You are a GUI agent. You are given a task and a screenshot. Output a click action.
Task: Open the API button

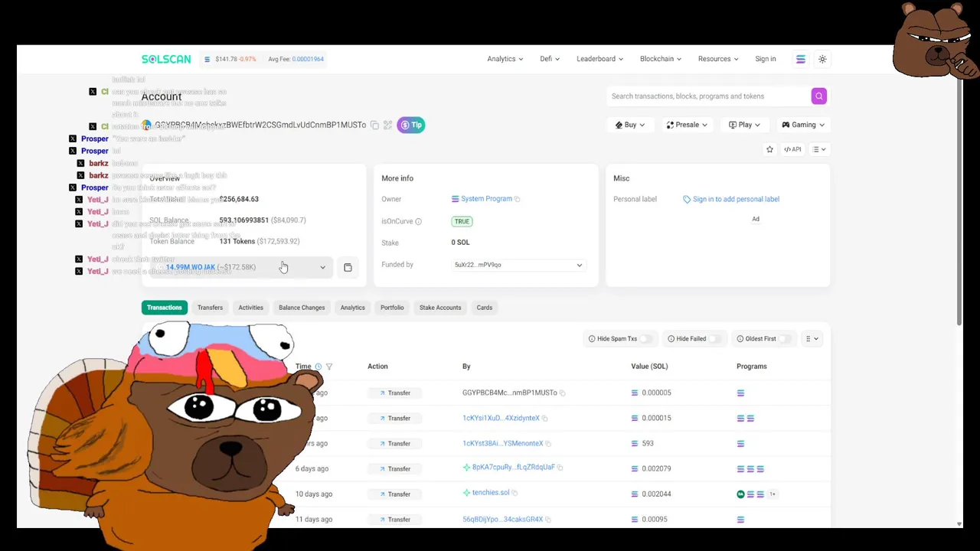pyautogui.click(x=792, y=149)
